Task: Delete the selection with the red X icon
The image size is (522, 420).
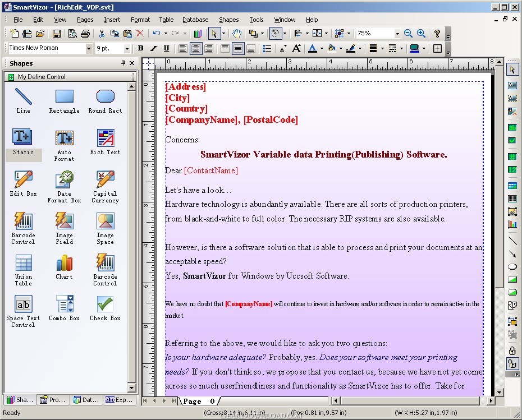Action: pyautogui.click(x=140, y=33)
